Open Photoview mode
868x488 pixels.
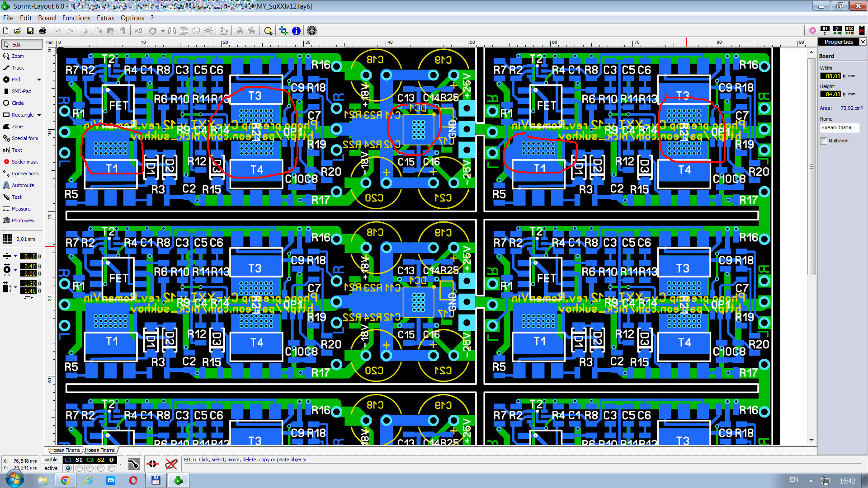[23, 221]
